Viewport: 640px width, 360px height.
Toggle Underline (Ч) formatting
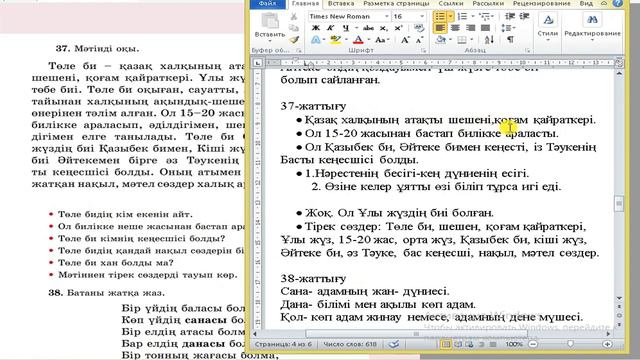point(346,28)
